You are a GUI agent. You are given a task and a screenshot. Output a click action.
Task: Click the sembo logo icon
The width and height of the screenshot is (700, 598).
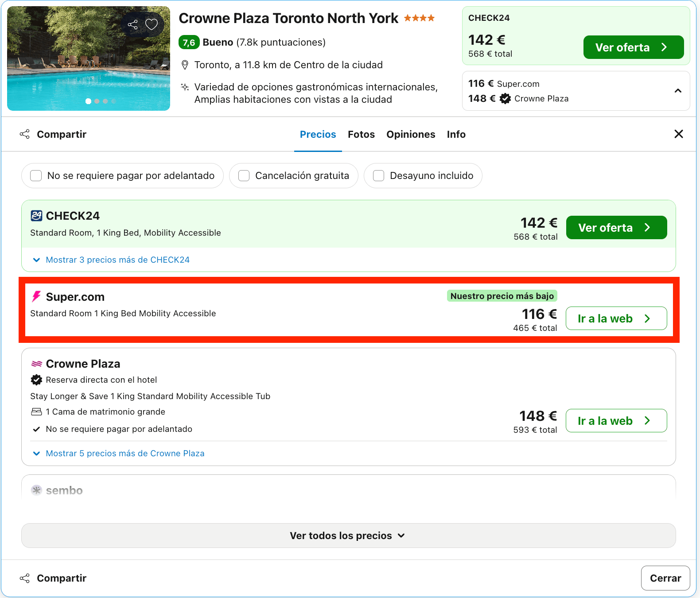(36, 490)
